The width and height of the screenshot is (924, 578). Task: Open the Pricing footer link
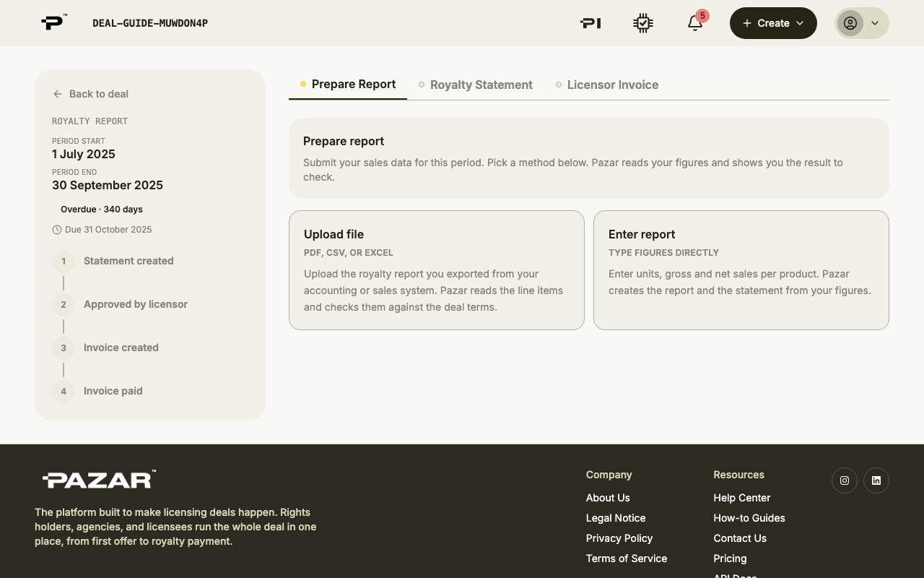(x=730, y=558)
